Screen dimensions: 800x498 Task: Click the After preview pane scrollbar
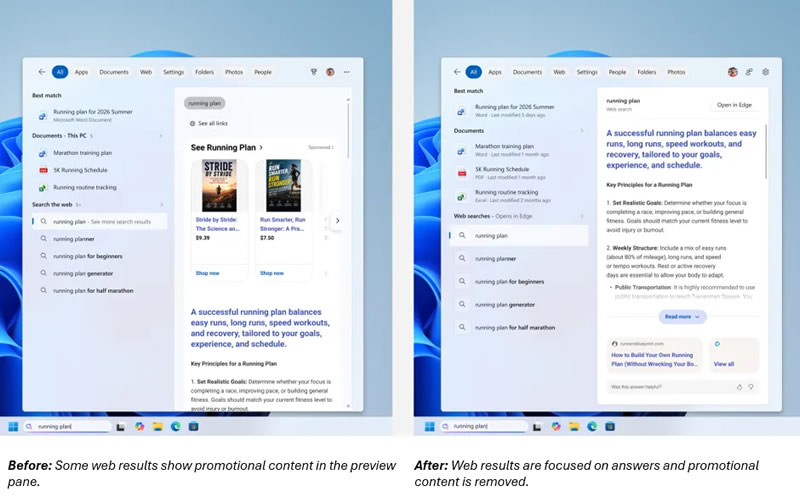(766, 152)
